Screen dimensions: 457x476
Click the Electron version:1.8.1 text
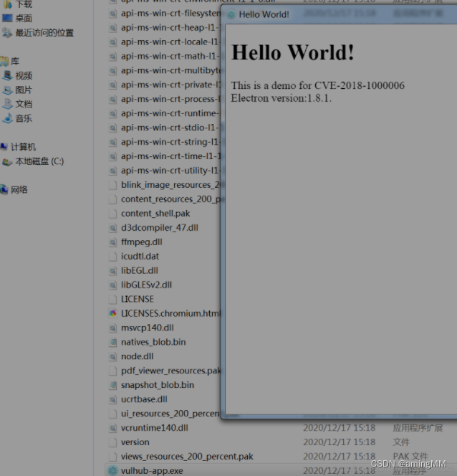281,98
